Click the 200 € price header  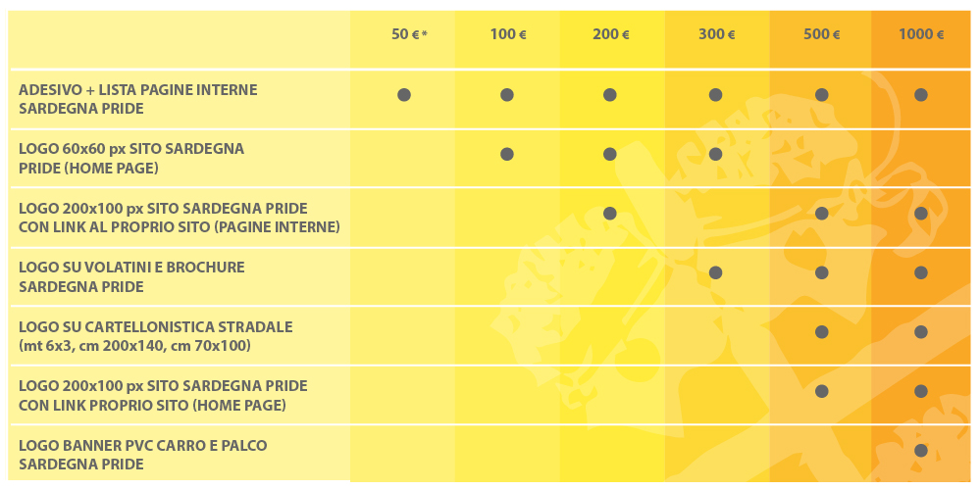(x=610, y=34)
